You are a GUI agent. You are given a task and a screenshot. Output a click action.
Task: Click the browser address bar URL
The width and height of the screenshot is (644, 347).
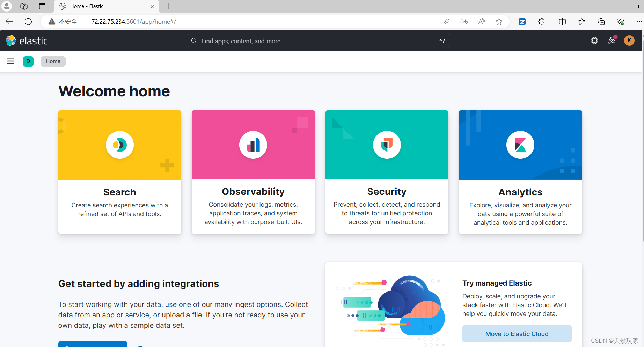(132, 22)
